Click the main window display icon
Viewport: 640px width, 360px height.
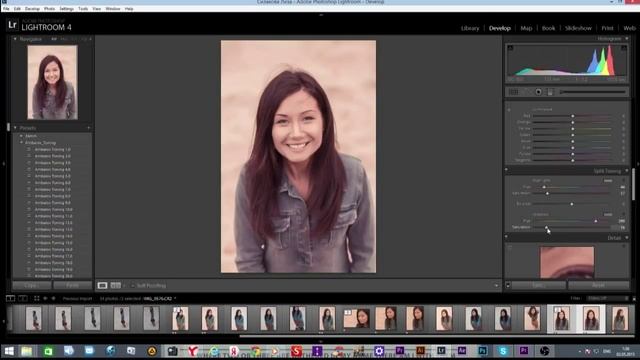10,298
